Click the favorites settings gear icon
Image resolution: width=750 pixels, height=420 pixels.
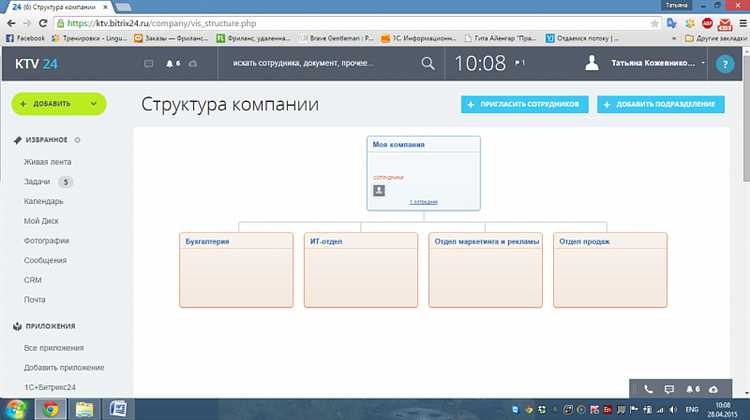coord(77,140)
